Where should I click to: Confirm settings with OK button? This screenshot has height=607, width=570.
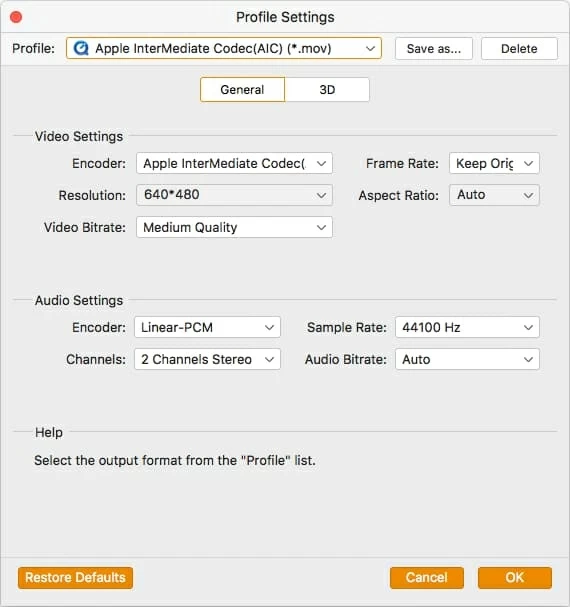click(515, 578)
